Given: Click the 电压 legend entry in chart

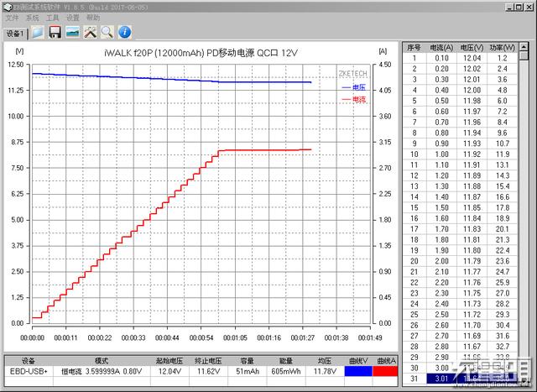Looking at the screenshot, I should (354, 88).
